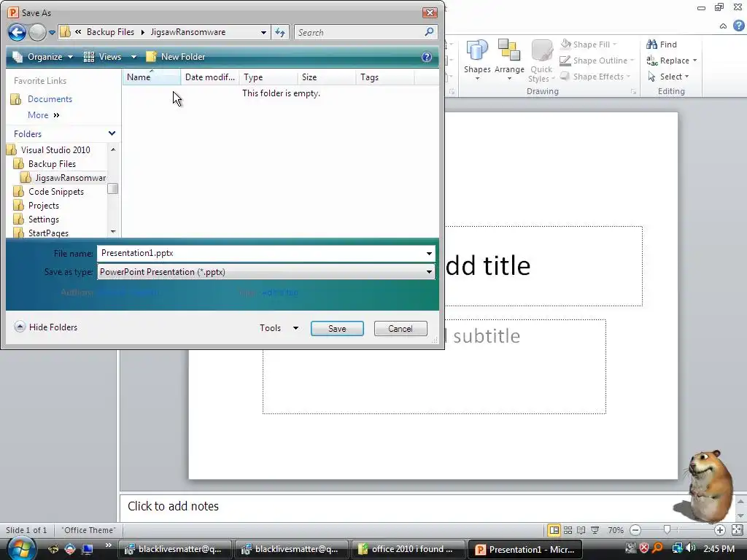Switch to Reading view

point(581,530)
